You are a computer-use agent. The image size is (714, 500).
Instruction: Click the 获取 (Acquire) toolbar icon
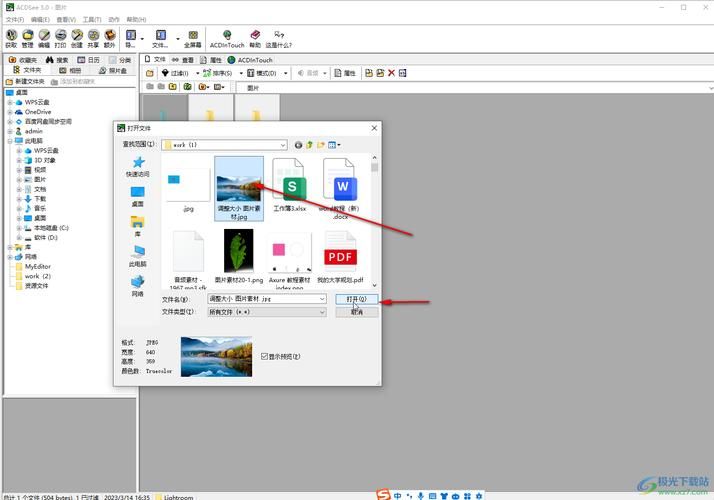coord(11,36)
